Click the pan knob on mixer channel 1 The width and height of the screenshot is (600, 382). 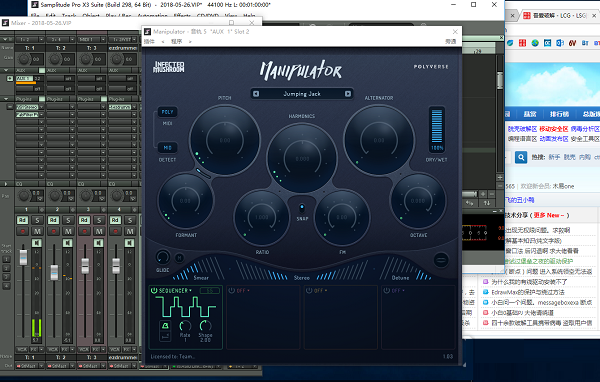(x=24, y=196)
